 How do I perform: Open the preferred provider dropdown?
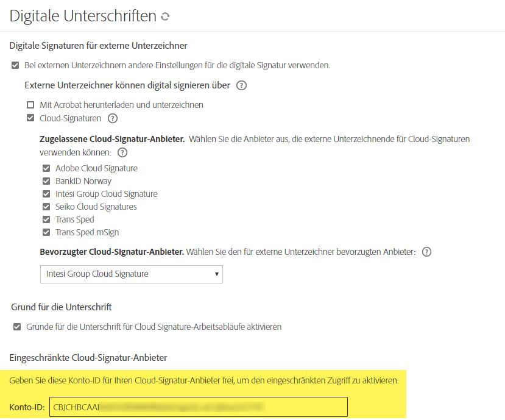point(131,274)
